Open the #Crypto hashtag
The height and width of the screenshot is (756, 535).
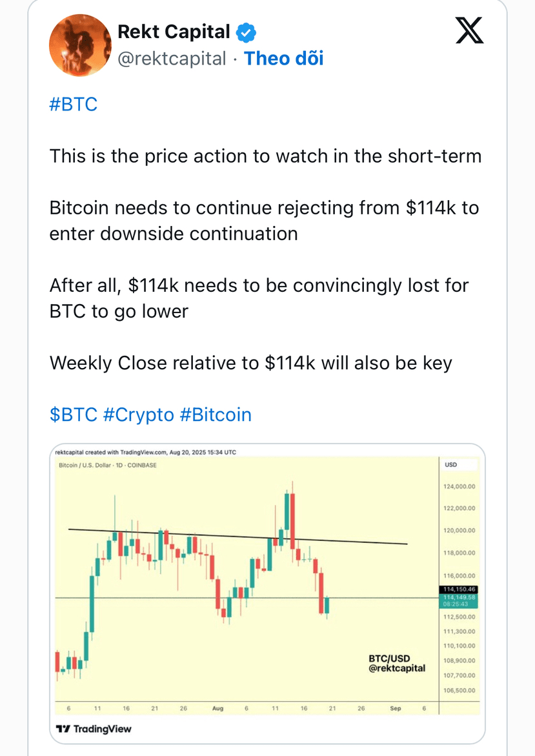[138, 414]
